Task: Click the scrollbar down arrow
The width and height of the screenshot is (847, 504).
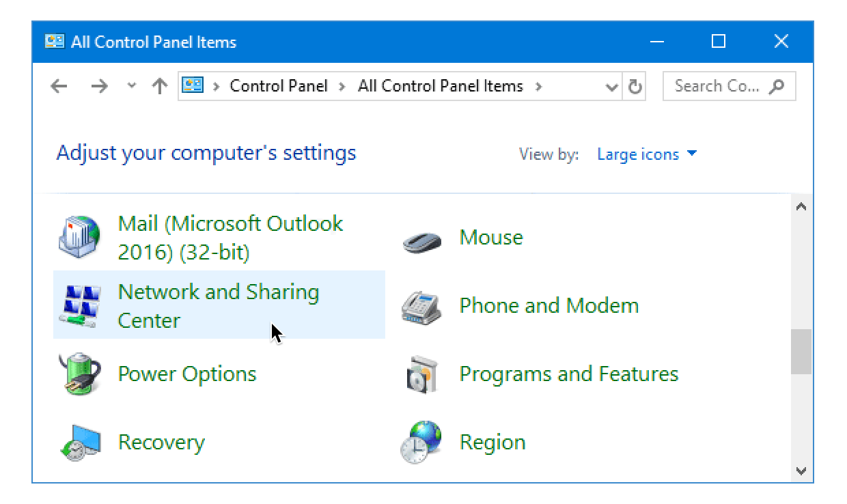Action: tap(801, 471)
